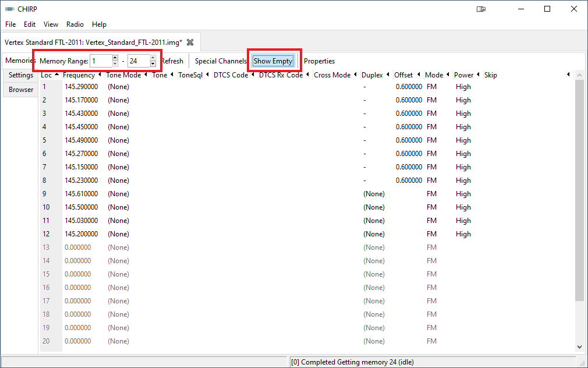Click Duplex (None) in row 18
Screen dimensions: 588x368
click(x=374, y=314)
